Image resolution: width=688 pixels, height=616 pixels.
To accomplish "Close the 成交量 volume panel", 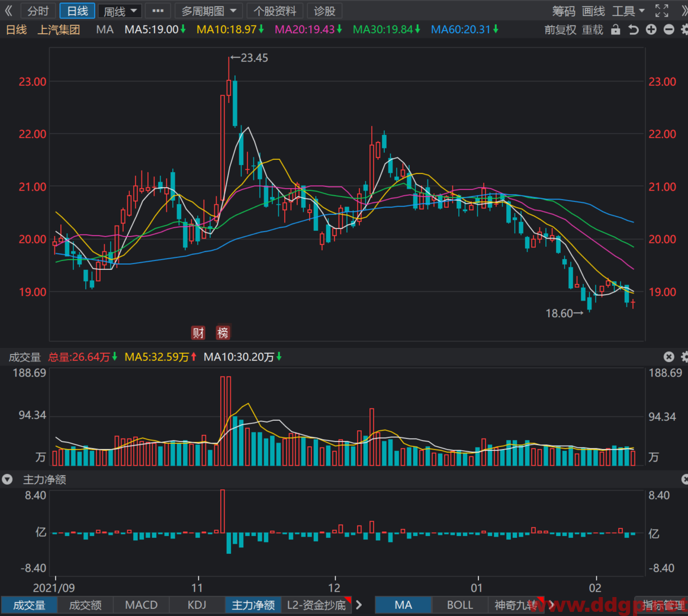I will pos(668,357).
